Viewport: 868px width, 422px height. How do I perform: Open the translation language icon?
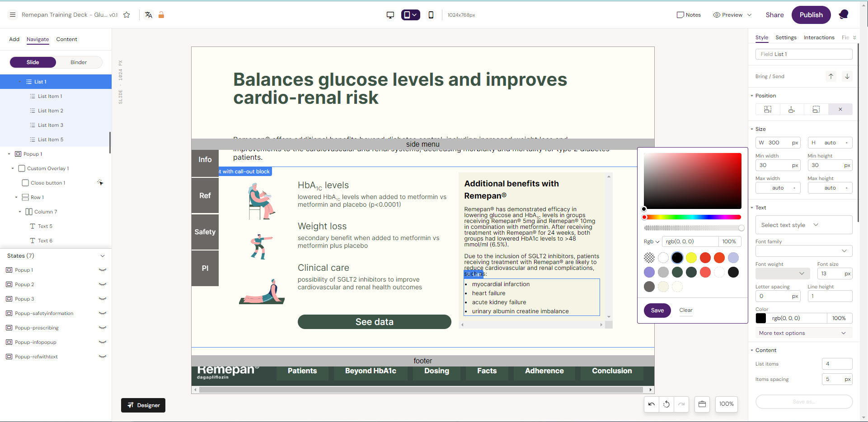pos(149,15)
